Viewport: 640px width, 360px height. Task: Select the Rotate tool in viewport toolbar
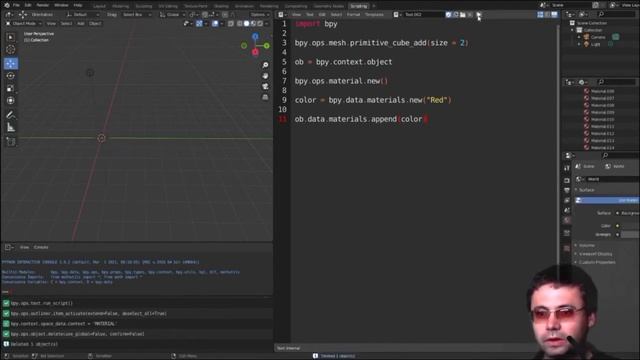11,76
